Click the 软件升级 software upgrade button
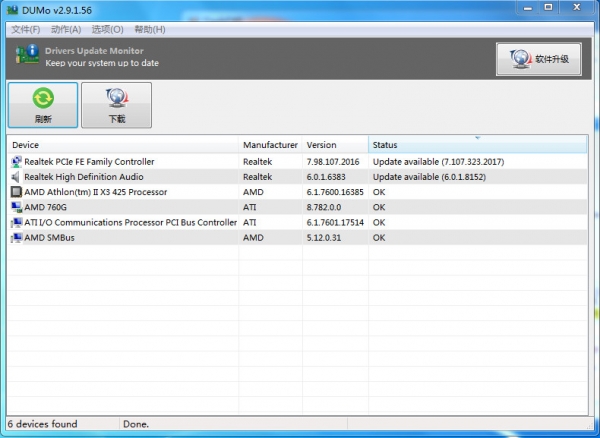Image resolution: width=600 pixels, height=438 pixels. 539,59
